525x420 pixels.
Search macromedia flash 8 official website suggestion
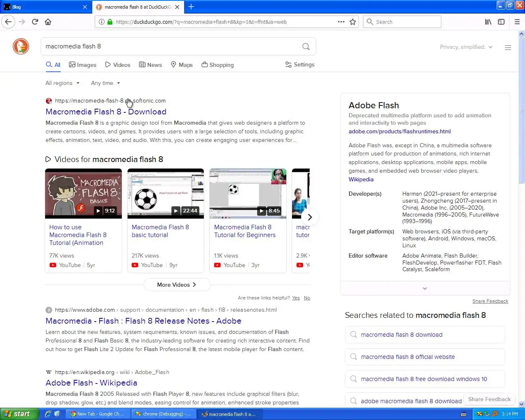pyautogui.click(x=425, y=357)
